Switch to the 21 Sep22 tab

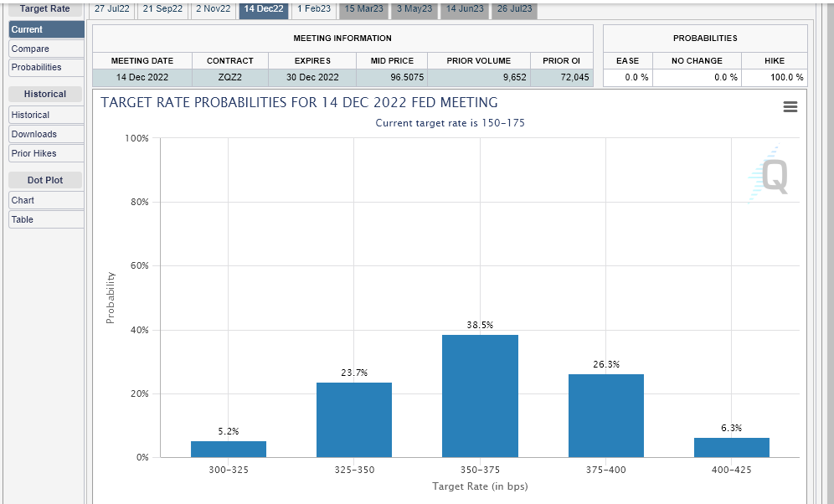[162, 9]
